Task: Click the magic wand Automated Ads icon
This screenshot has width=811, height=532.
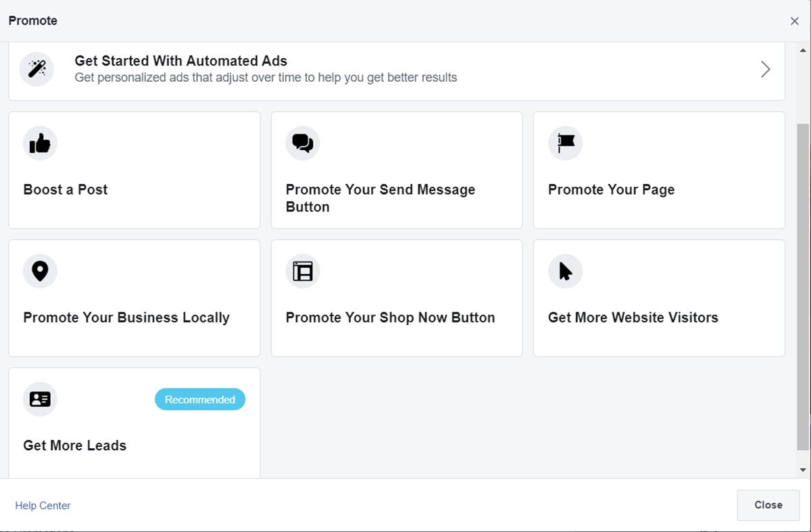Action: (x=36, y=69)
